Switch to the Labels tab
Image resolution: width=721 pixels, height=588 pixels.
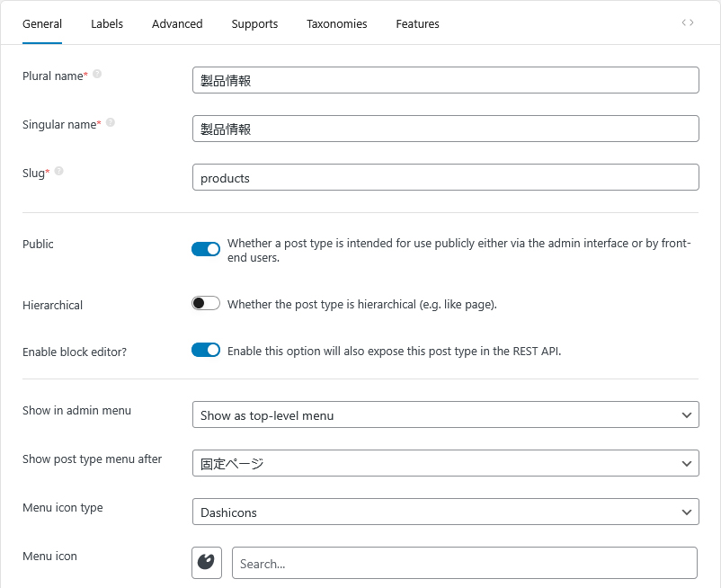(x=107, y=23)
